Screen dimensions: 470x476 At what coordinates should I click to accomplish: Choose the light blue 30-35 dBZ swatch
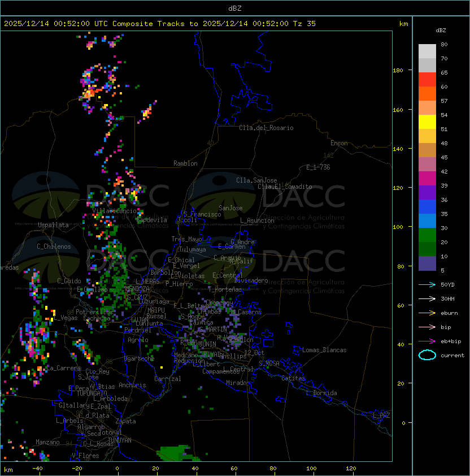[x=427, y=220]
